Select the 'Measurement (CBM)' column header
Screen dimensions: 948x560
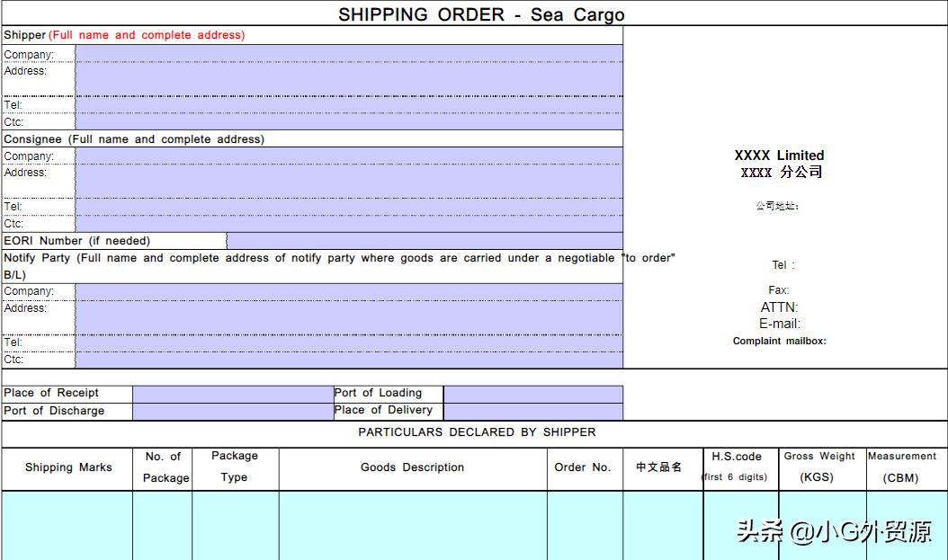[x=901, y=467]
